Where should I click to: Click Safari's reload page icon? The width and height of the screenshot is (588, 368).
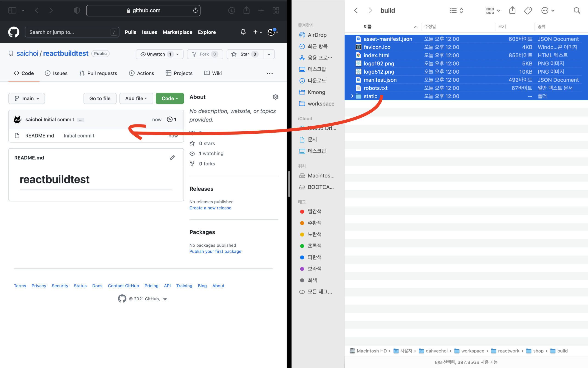195,11
